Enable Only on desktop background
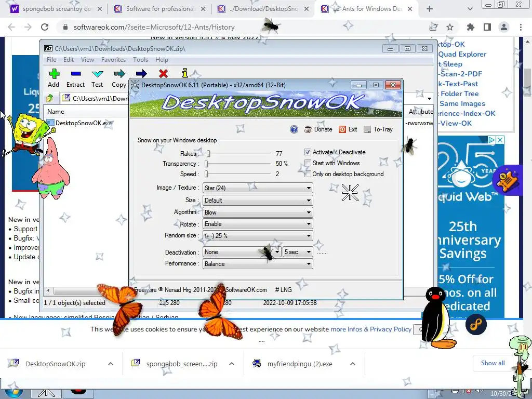Image resolution: width=532 pixels, height=399 pixels. point(308,174)
